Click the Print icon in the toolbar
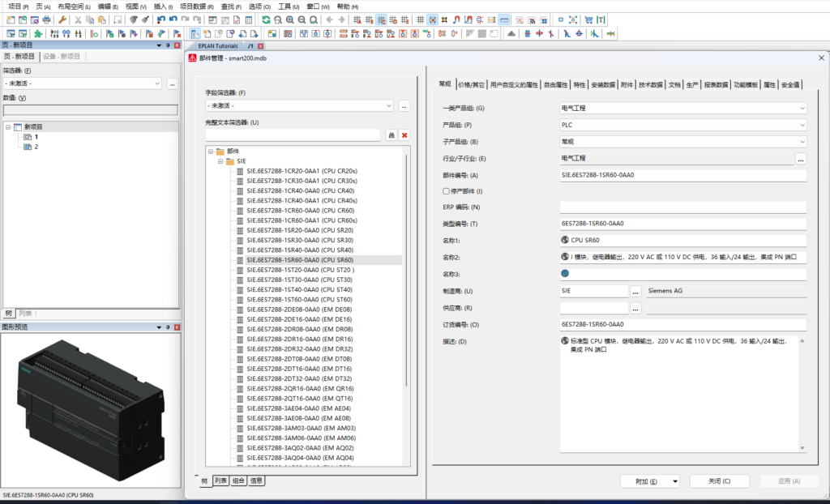This screenshot has height=504, width=830. [46, 20]
